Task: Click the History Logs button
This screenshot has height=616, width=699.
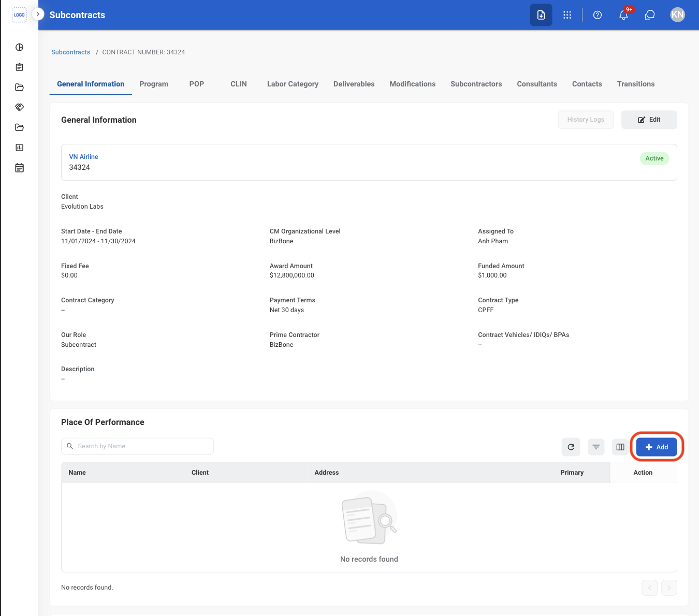Action: coord(586,120)
